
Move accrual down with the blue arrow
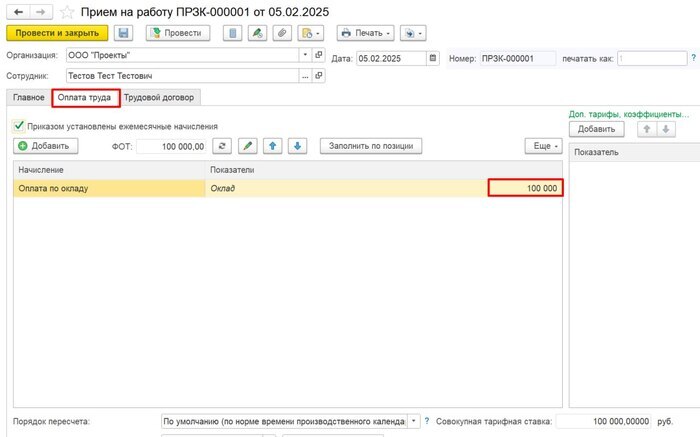(298, 146)
